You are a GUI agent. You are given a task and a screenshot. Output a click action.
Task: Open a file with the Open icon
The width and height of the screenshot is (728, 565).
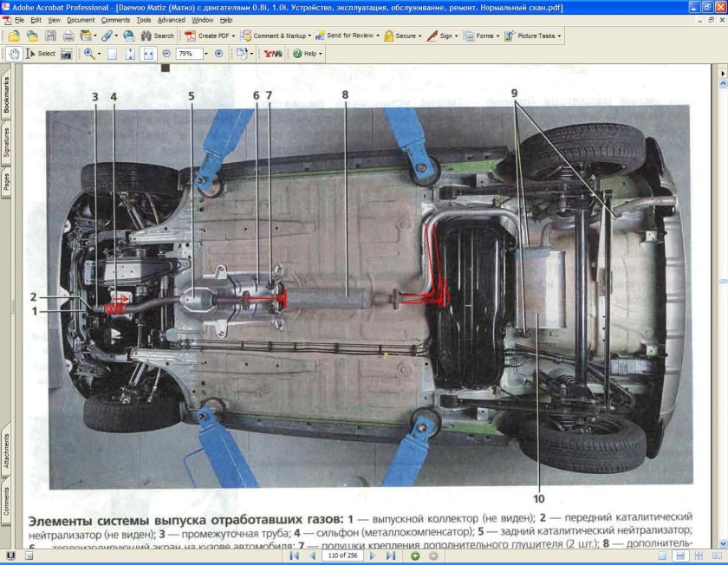(x=14, y=37)
